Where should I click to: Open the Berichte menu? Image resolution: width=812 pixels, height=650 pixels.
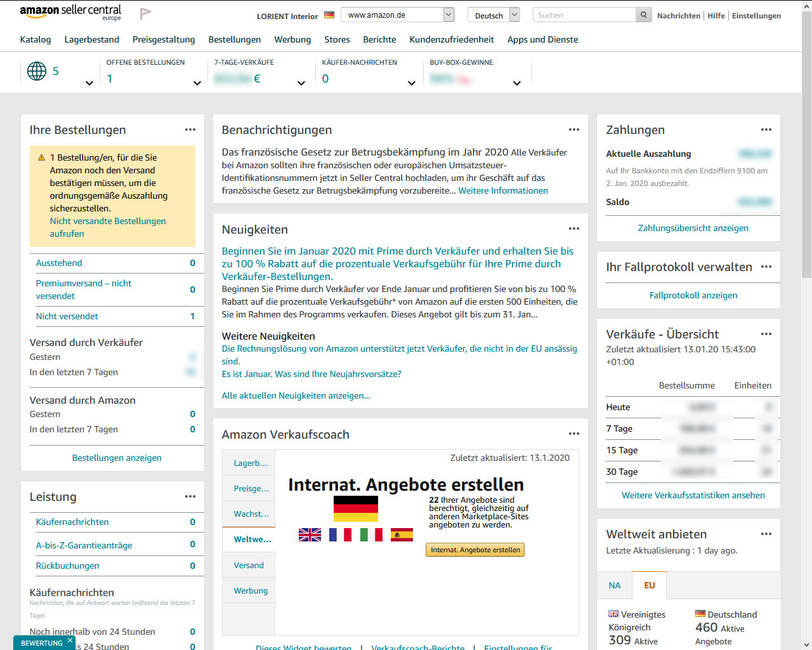pyautogui.click(x=379, y=39)
